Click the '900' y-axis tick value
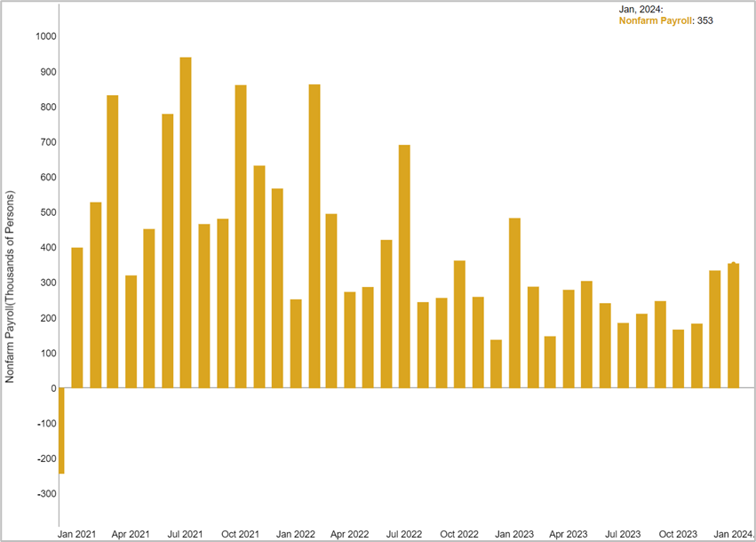 [48, 72]
